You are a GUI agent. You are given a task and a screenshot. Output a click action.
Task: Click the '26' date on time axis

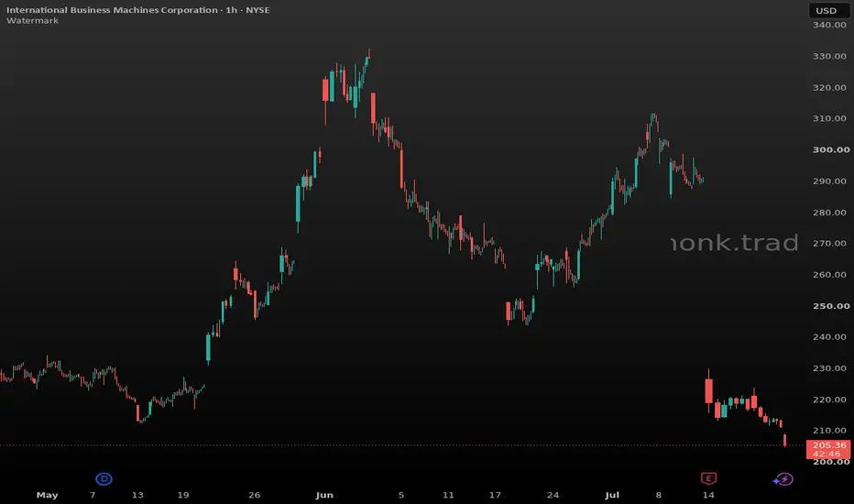(255, 495)
